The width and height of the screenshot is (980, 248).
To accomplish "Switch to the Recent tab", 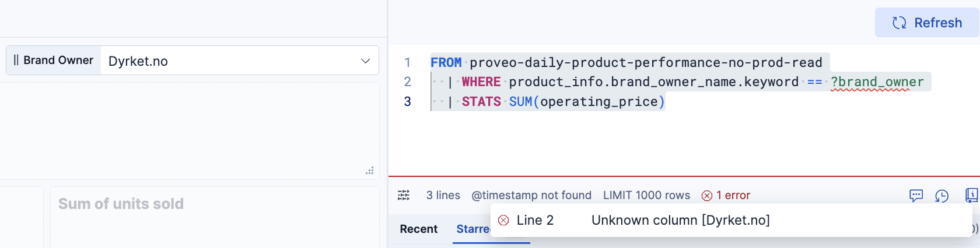I will click(418, 229).
